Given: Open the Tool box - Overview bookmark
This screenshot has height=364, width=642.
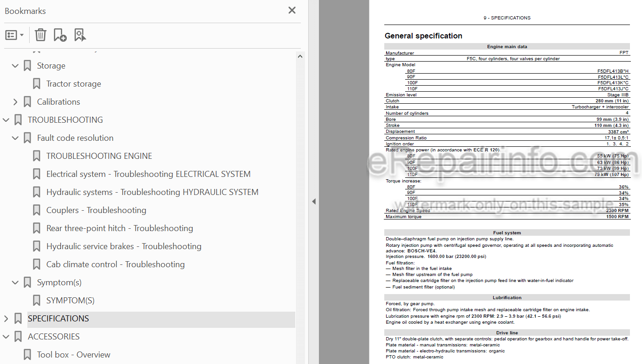Looking at the screenshot, I should [x=74, y=355].
